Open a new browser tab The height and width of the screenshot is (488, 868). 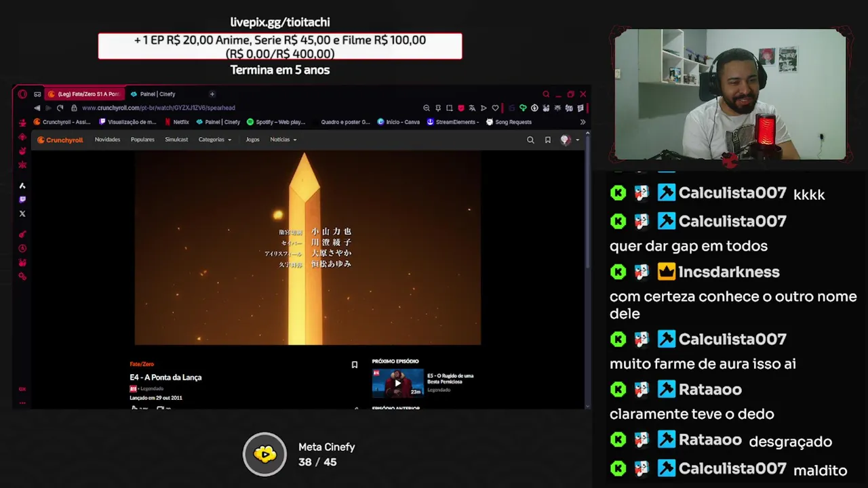pos(212,94)
